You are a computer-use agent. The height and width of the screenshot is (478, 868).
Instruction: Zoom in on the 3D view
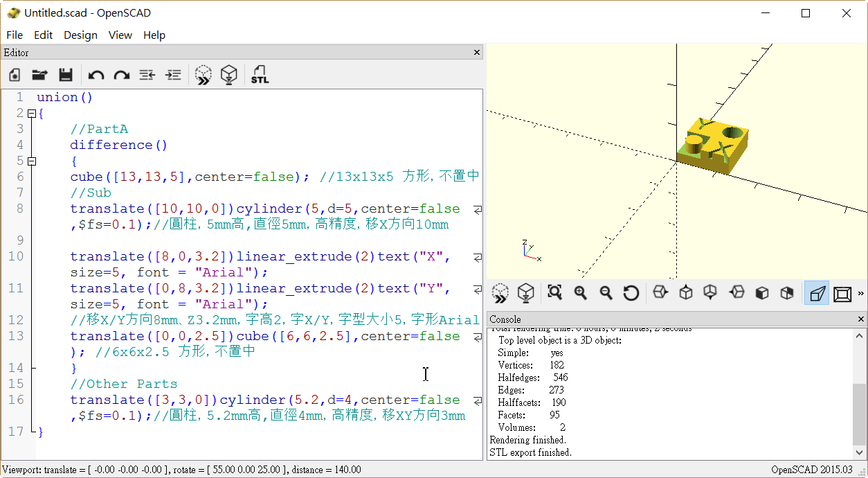pos(580,293)
